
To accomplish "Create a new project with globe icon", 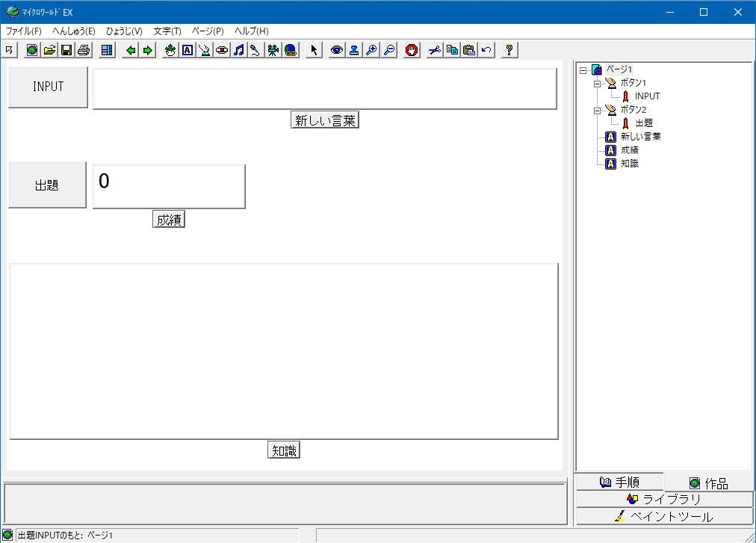I will (x=32, y=50).
